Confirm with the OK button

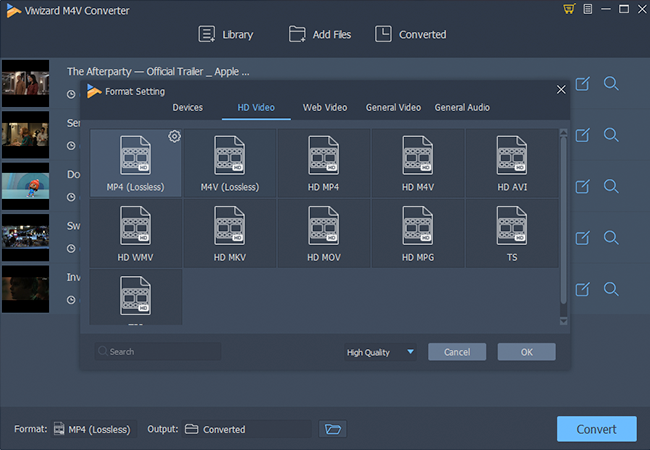tap(526, 352)
